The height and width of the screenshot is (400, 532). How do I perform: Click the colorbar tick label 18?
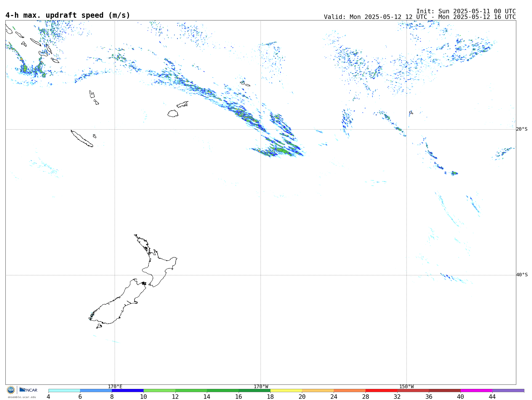tap(270, 397)
